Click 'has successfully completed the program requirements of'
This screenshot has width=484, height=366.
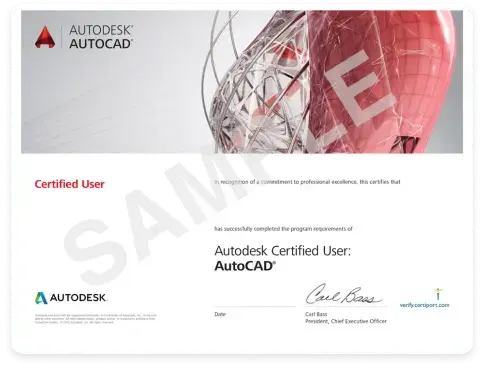point(283,229)
